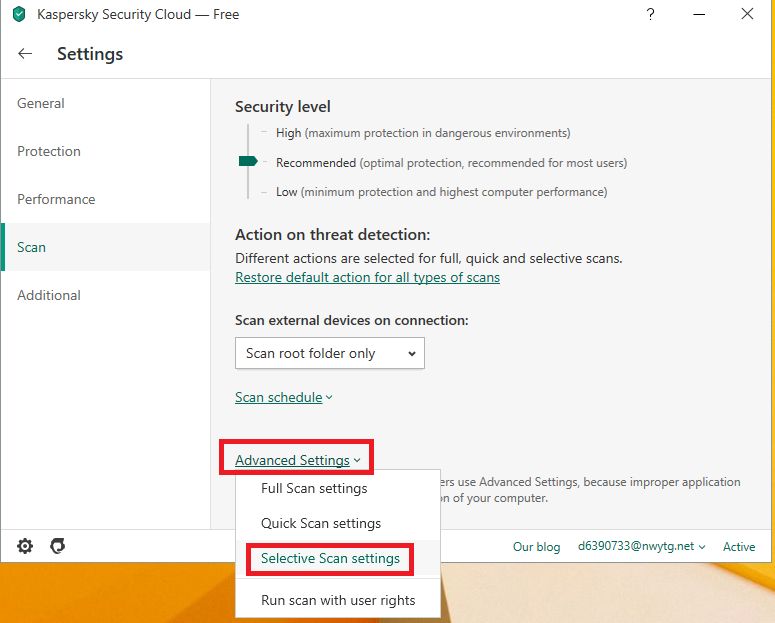775x623 pixels.
Task: Close the Kaspersky window
Action: (747, 14)
